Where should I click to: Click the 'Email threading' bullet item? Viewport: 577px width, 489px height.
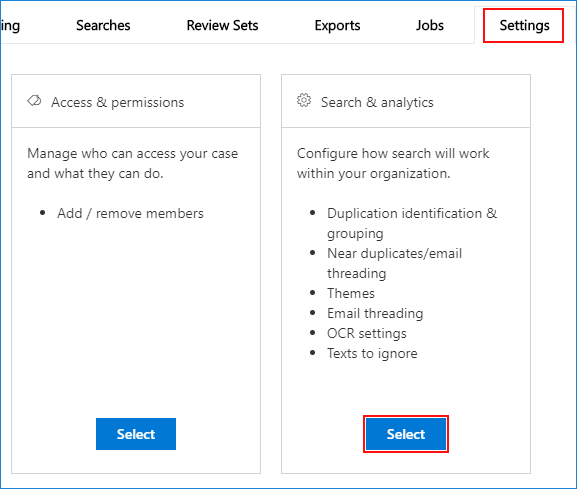point(375,313)
